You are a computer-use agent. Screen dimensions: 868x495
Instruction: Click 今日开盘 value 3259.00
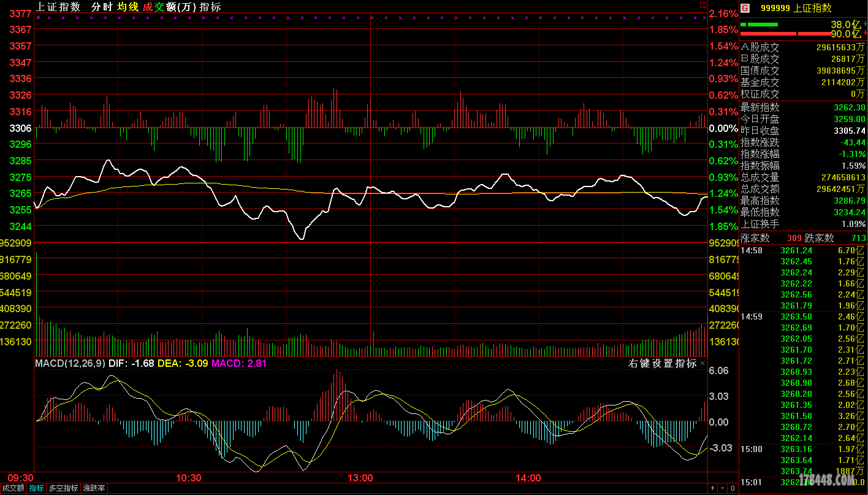click(x=850, y=119)
